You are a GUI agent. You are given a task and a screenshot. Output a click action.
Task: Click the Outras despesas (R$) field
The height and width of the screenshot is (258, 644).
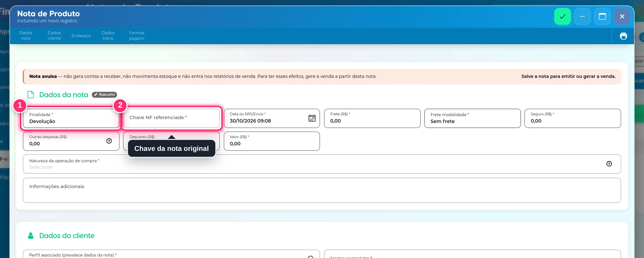(x=71, y=141)
